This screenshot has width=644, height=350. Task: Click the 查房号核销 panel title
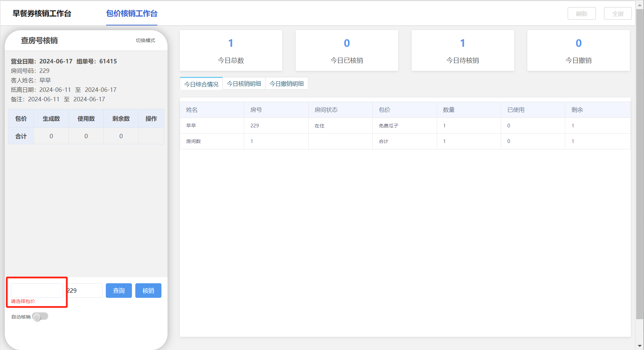point(39,40)
